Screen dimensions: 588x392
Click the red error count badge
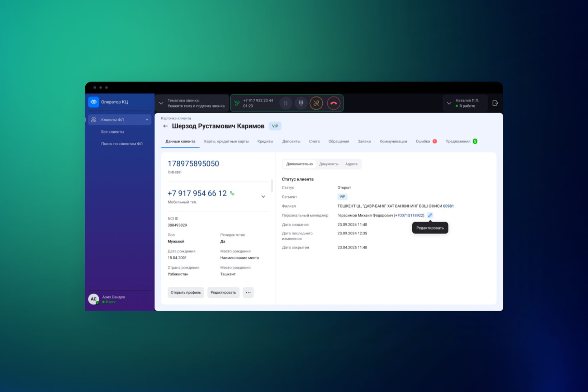[x=435, y=141]
